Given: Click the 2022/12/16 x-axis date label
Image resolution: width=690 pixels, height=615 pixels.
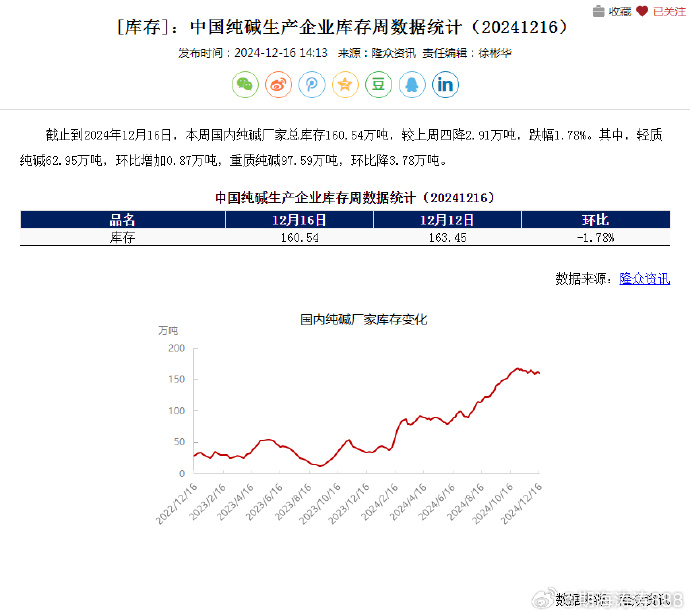Looking at the screenshot, I should [177, 503].
